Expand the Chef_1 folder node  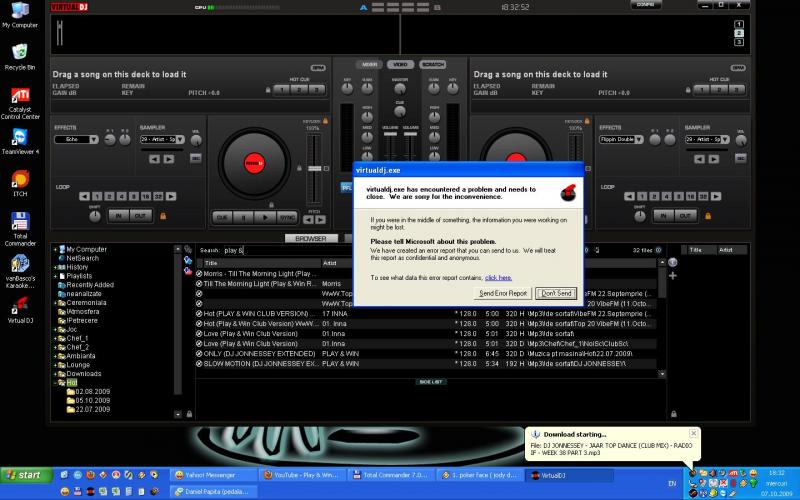pos(55,338)
